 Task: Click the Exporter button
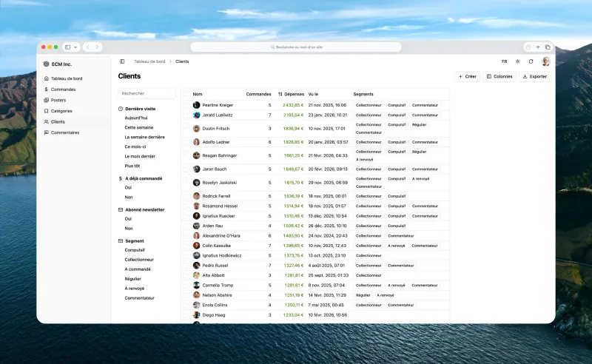click(x=534, y=76)
